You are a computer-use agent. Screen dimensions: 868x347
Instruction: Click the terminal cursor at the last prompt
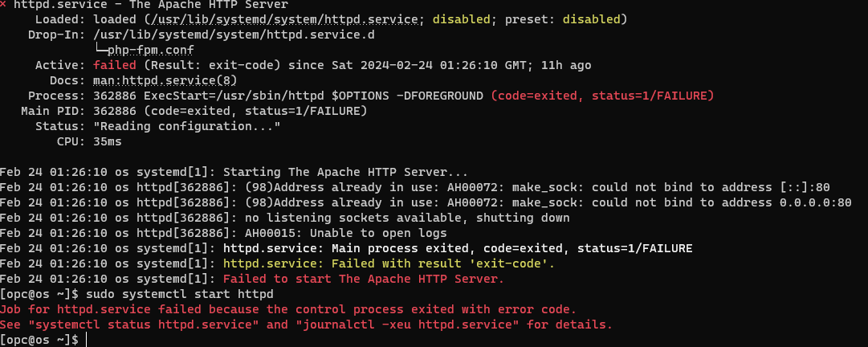pyautogui.click(x=86, y=341)
